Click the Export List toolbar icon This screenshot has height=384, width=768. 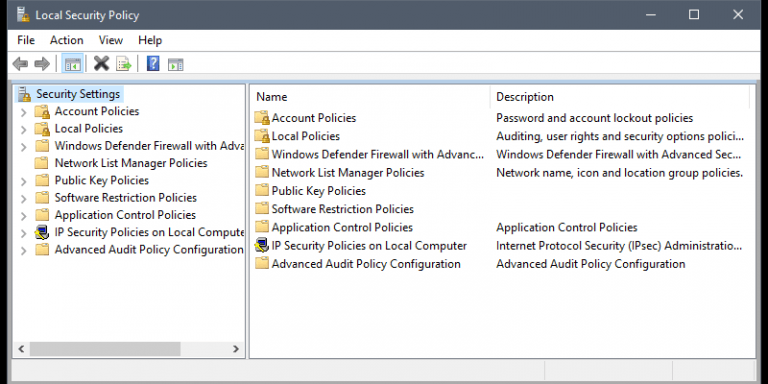pyautogui.click(x=123, y=64)
